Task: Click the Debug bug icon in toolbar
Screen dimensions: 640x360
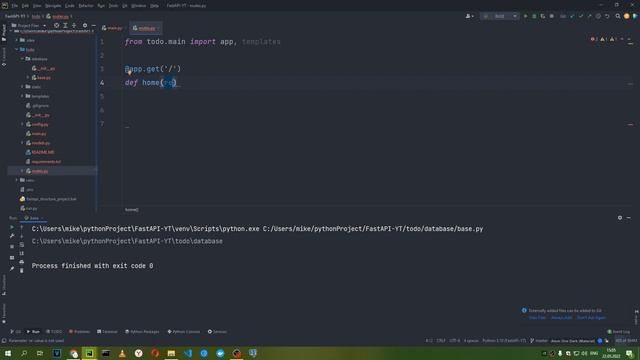Action: 534,16
